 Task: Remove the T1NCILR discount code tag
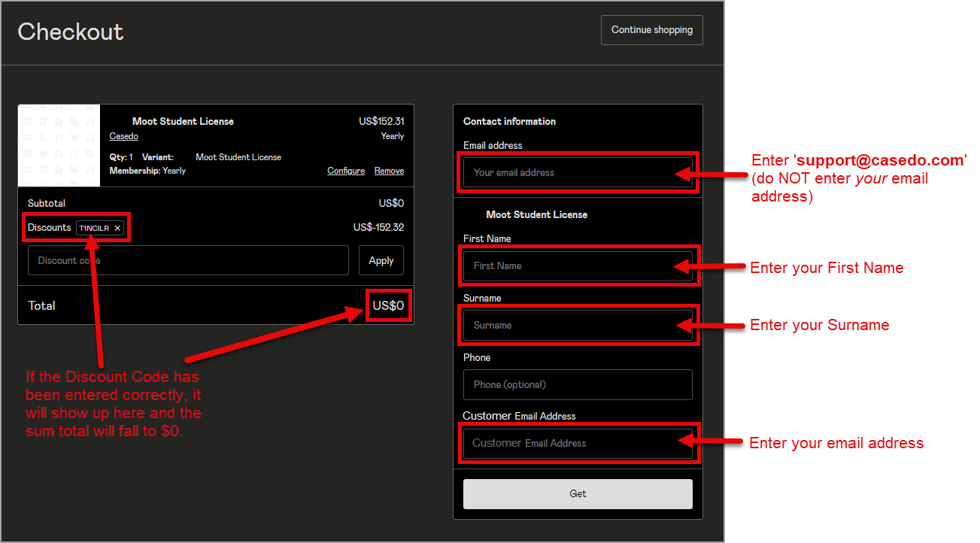click(117, 228)
